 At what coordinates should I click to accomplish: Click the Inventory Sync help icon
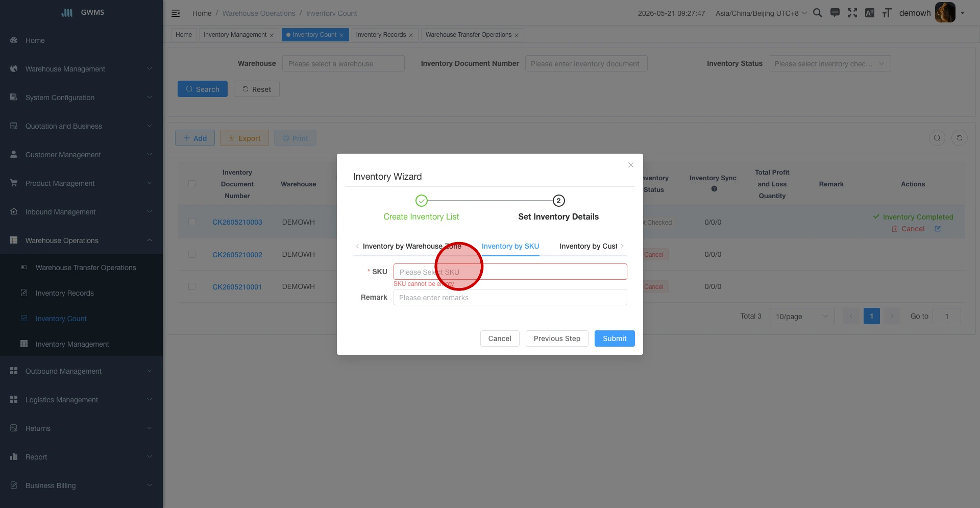[714, 189]
